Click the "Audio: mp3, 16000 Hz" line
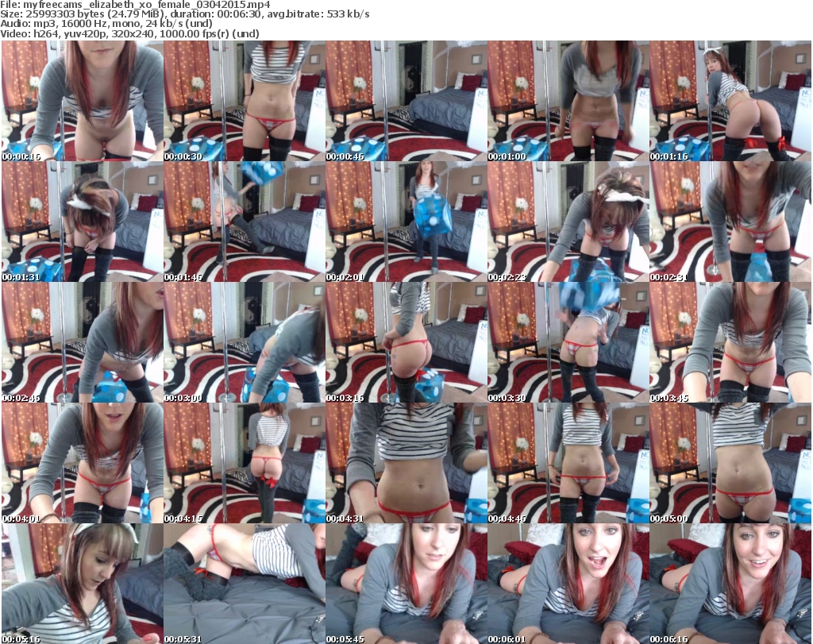The width and height of the screenshot is (813, 644). pyautogui.click(x=106, y=24)
